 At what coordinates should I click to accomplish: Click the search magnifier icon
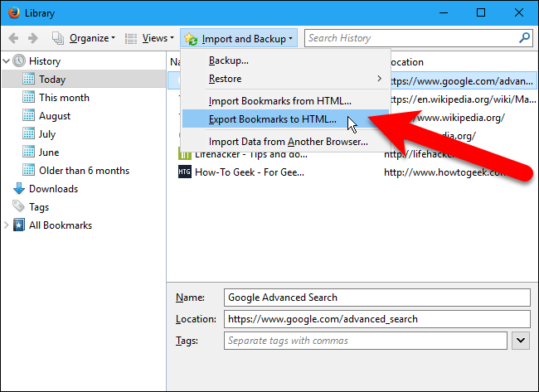[x=524, y=38]
